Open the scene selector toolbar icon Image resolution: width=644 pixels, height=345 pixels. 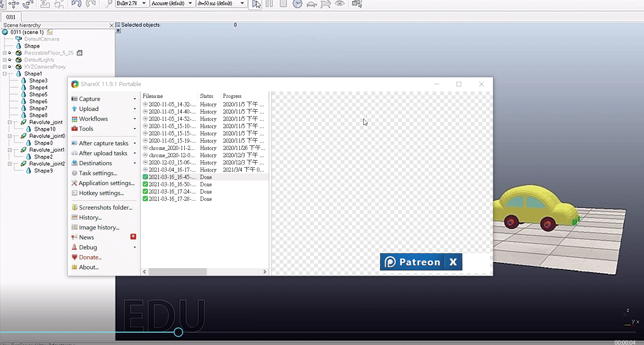(x=357, y=4)
